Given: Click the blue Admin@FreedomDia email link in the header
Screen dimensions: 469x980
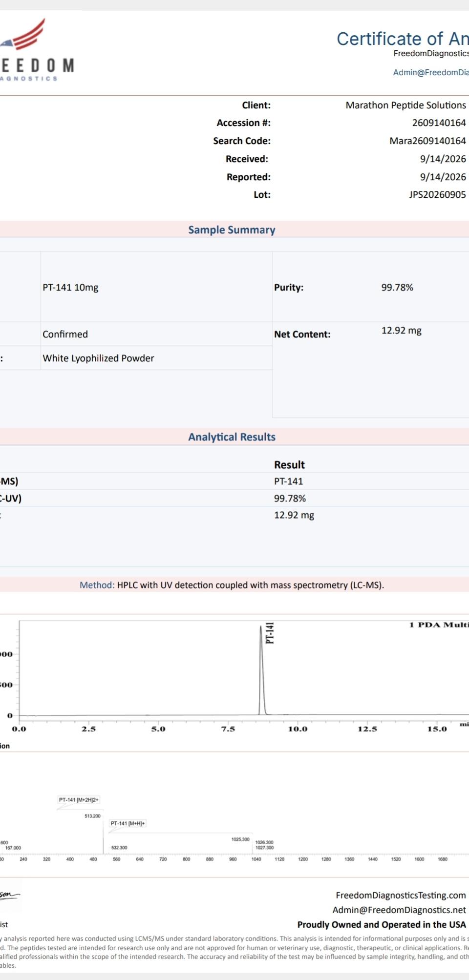Looking at the screenshot, I should pyautogui.click(x=431, y=72).
